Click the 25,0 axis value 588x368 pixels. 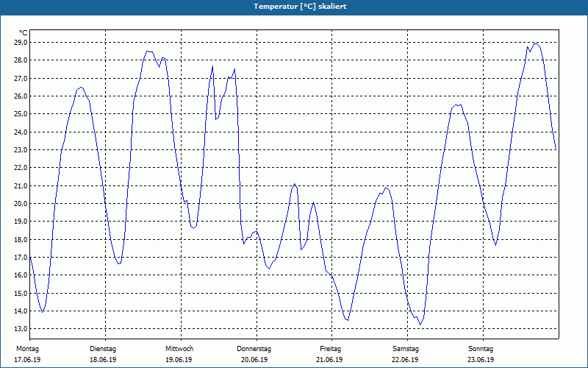coord(21,114)
